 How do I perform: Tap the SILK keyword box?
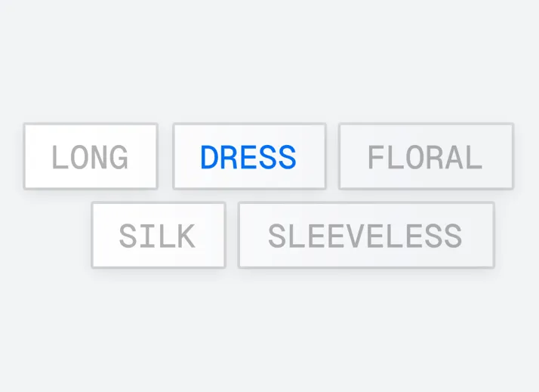coord(158,235)
